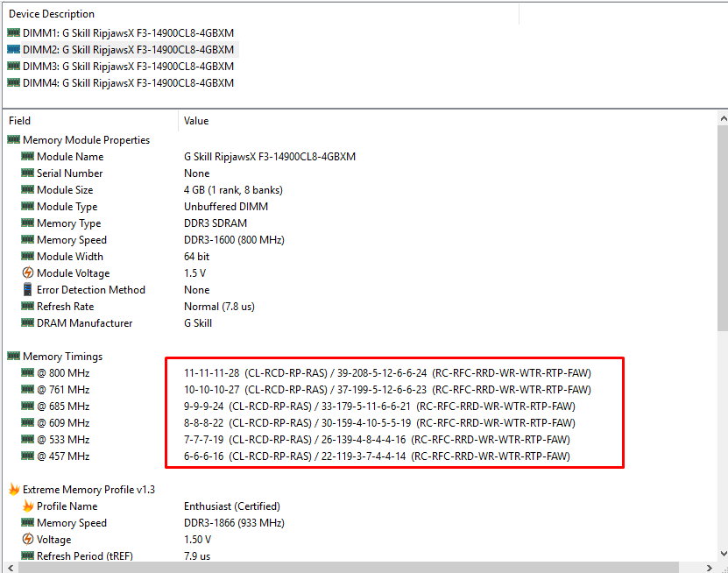Screen dimensions: 728x573
Task: Select the Module Name field label
Action: click(x=70, y=157)
